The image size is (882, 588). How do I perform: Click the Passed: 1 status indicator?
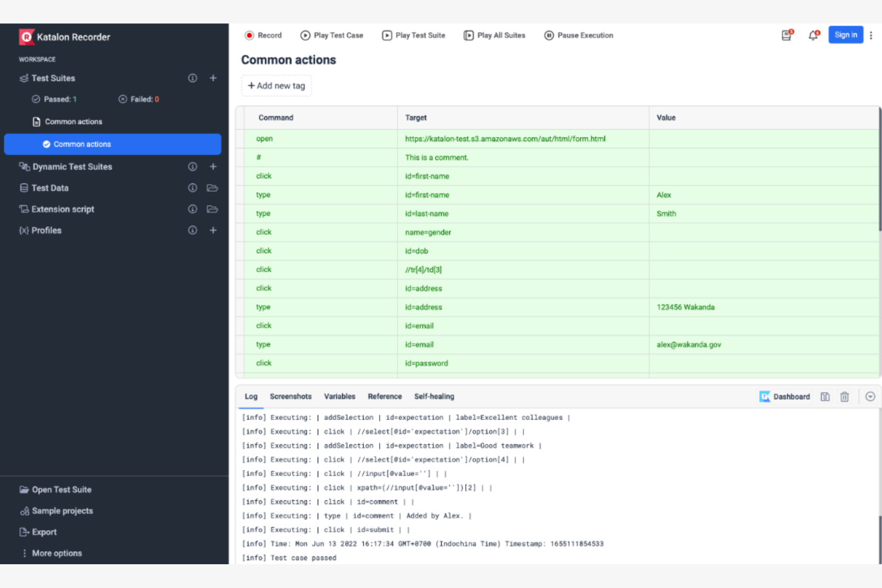tap(55, 99)
